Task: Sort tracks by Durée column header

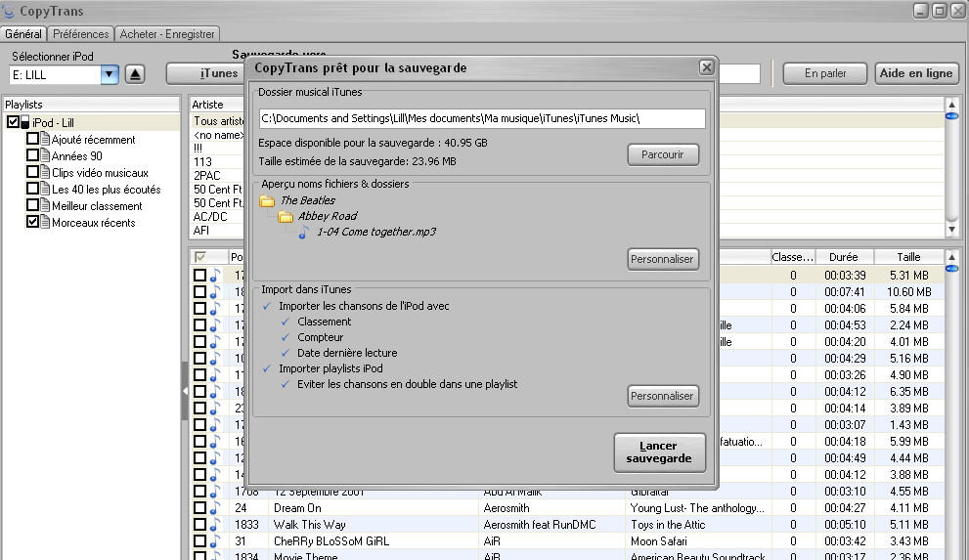Action: pos(844,257)
